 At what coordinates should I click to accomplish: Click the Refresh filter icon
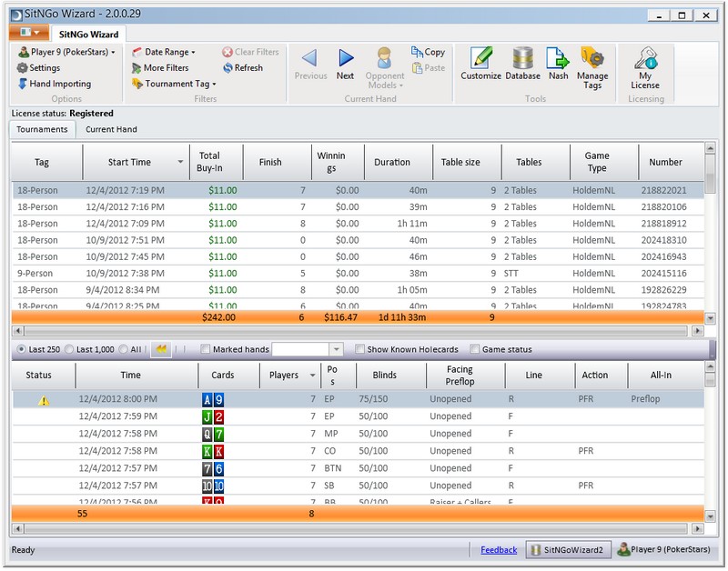pos(227,67)
